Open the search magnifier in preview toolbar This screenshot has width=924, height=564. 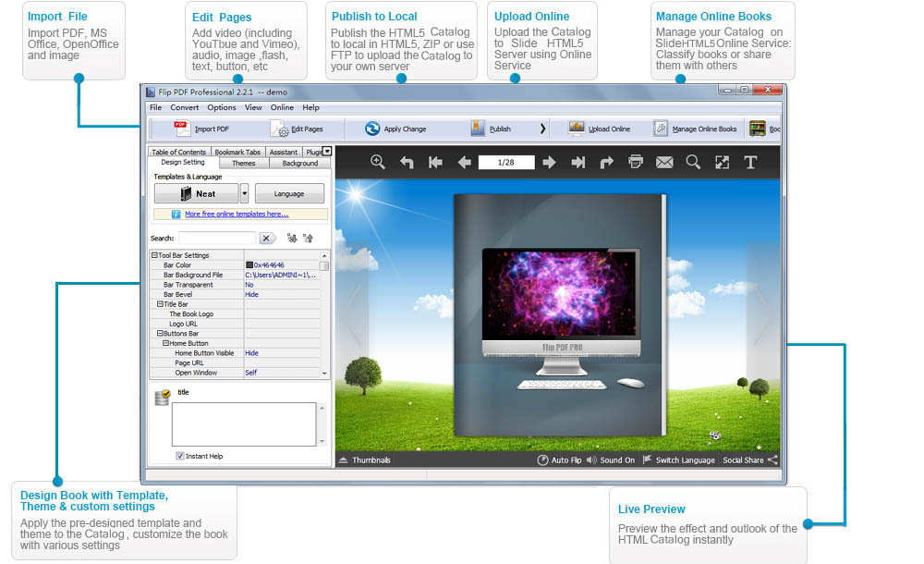pos(693,163)
